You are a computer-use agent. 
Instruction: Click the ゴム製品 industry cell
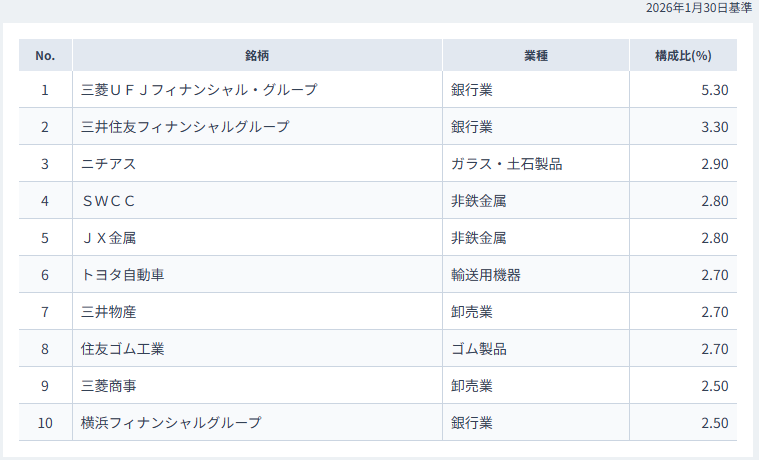[x=479, y=349]
